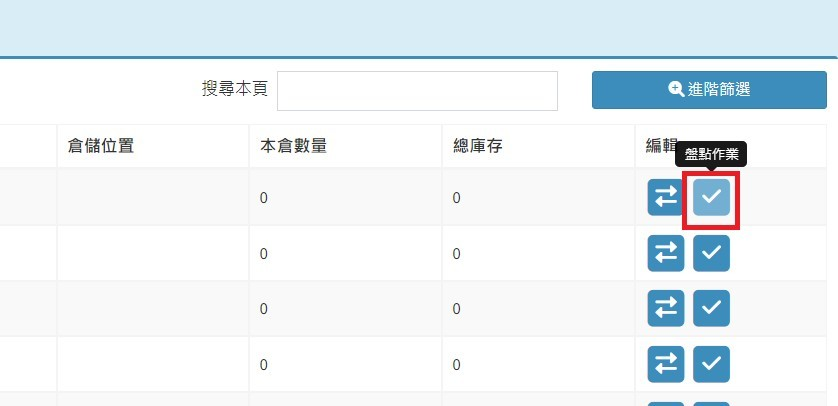The width and height of the screenshot is (838, 406).
Task: Focus the 搜尋本頁 search input box
Action: (417, 91)
